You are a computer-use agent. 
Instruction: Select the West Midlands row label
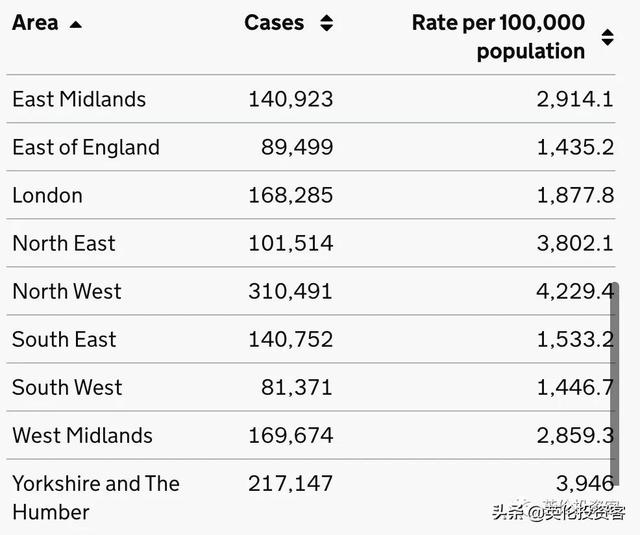[x=82, y=435]
